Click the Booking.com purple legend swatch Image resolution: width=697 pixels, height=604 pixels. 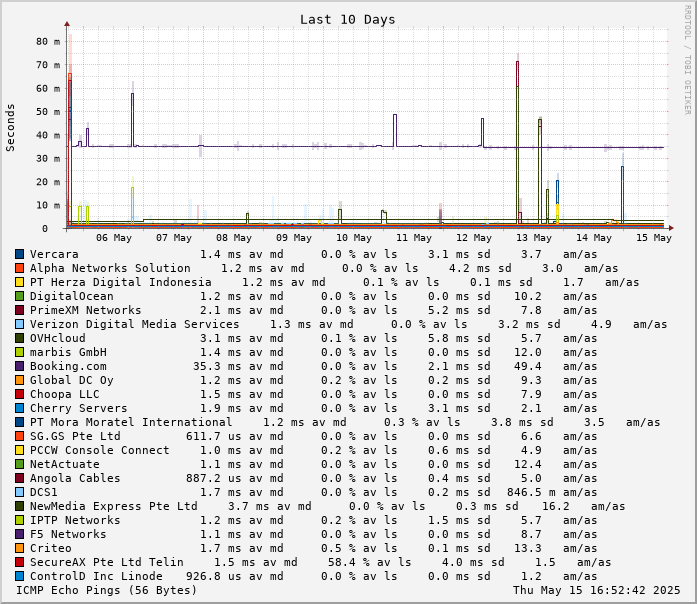tap(19, 366)
